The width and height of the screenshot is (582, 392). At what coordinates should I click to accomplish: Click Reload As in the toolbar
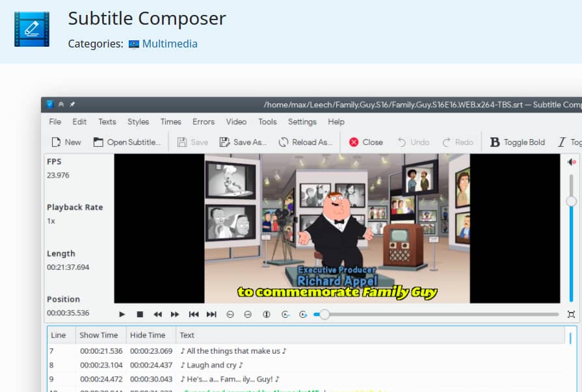tap(306, 142)
